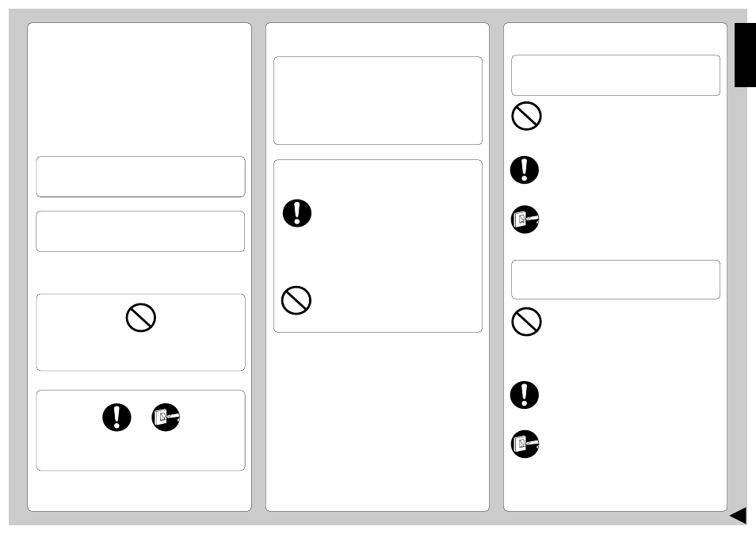Screen dimensions: 756x534
Task: Click the first unplug-from-outlet icon in the right column
Action: 525,219
